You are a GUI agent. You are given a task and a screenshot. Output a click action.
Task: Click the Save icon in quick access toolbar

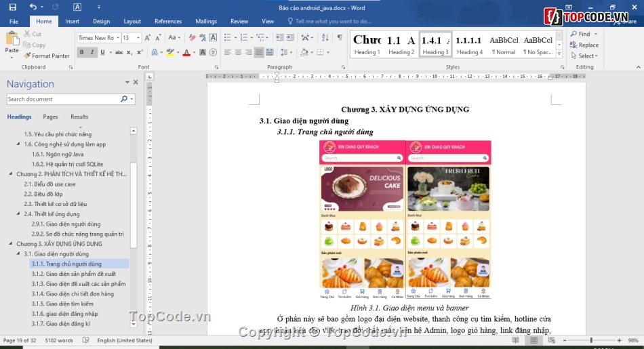click(13, 7)
